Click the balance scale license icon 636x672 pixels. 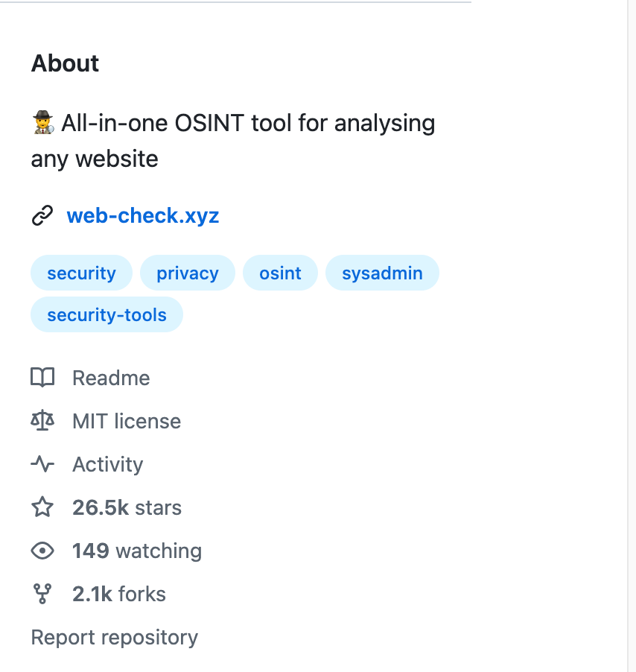[42, 421]
